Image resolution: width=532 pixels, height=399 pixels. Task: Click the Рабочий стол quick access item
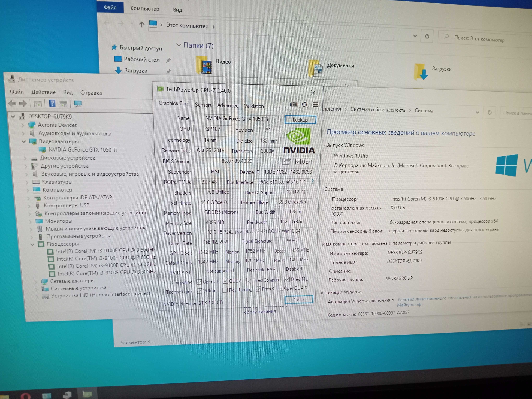click(142, 59)
